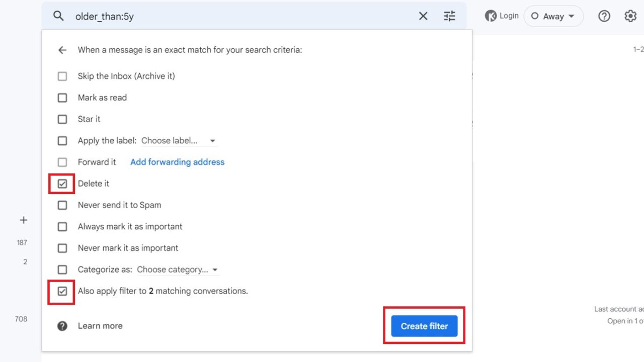
Task: Click the plus icon in left sidebar
Action: (23, 220)
